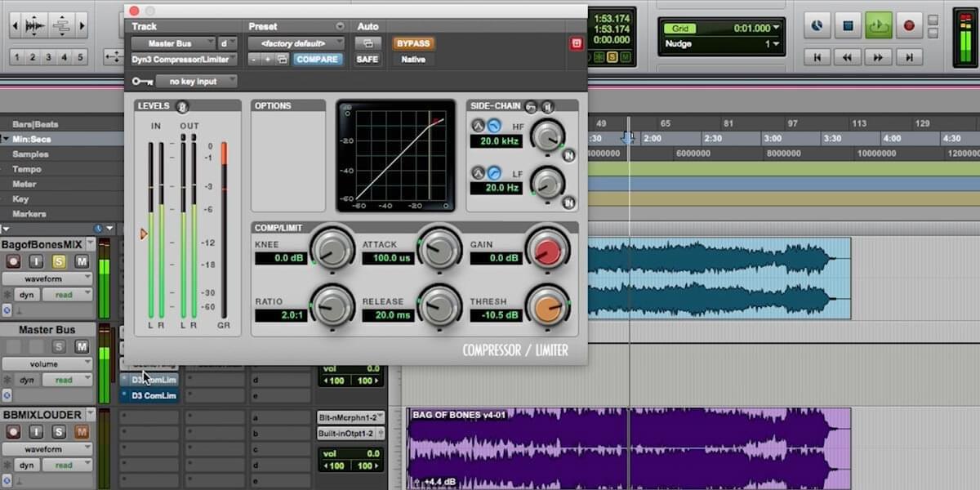The height and width of the screenshot is (490, 980).
Task: Click the return-to-start transport icon
Action: pyautogui.click(x=817, y=57)
